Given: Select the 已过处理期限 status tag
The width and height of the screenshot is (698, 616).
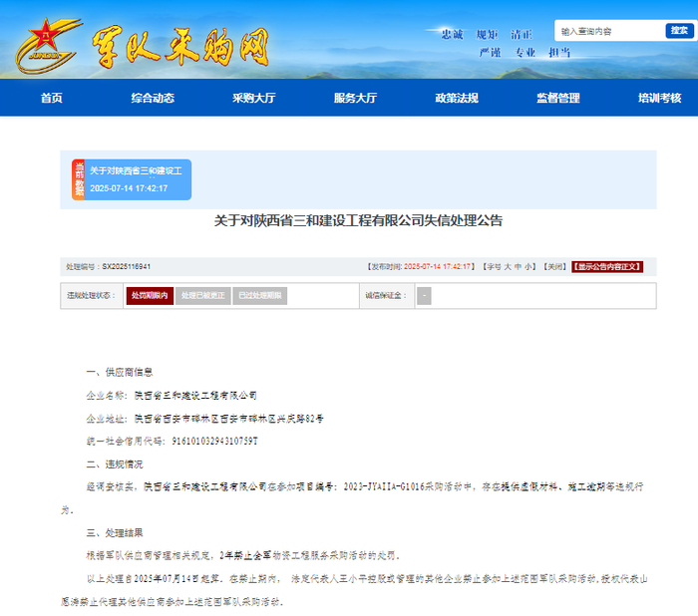Looking at the screenshot, I should click(x=260, y=295).
